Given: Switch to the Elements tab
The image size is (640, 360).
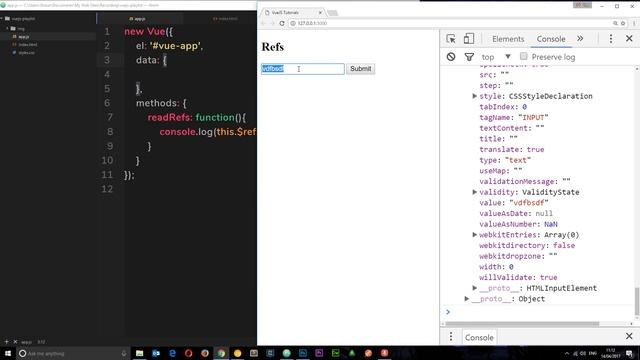Looking at the screenshot, I should coord(508,39).
